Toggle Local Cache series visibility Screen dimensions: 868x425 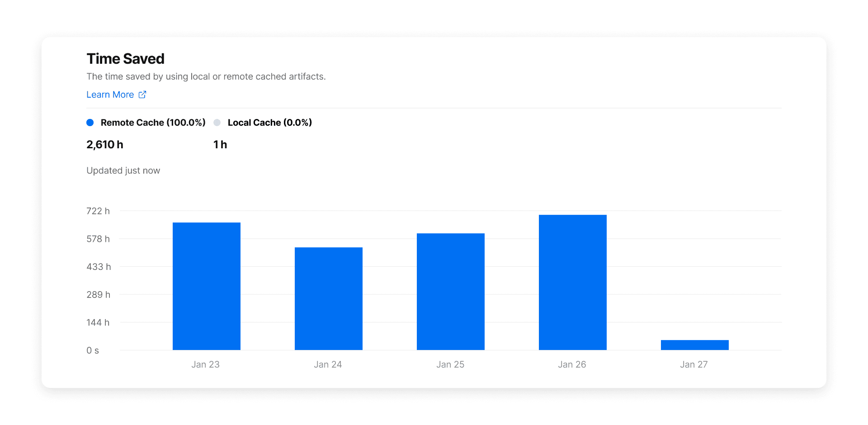coord(269,122)
